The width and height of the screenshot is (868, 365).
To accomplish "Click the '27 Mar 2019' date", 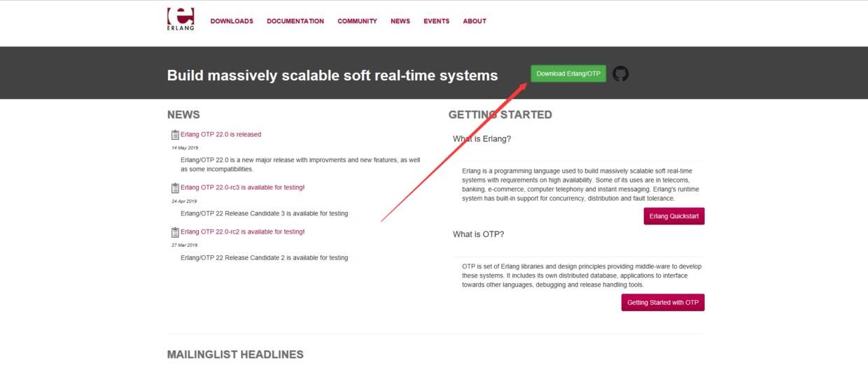I will [x=184, y=245].
